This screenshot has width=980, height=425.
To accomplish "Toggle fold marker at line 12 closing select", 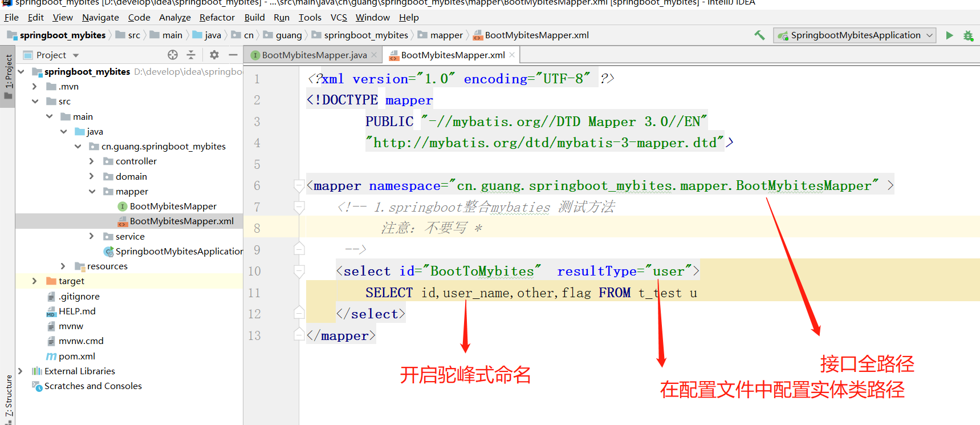I will [x=299, y=313].
